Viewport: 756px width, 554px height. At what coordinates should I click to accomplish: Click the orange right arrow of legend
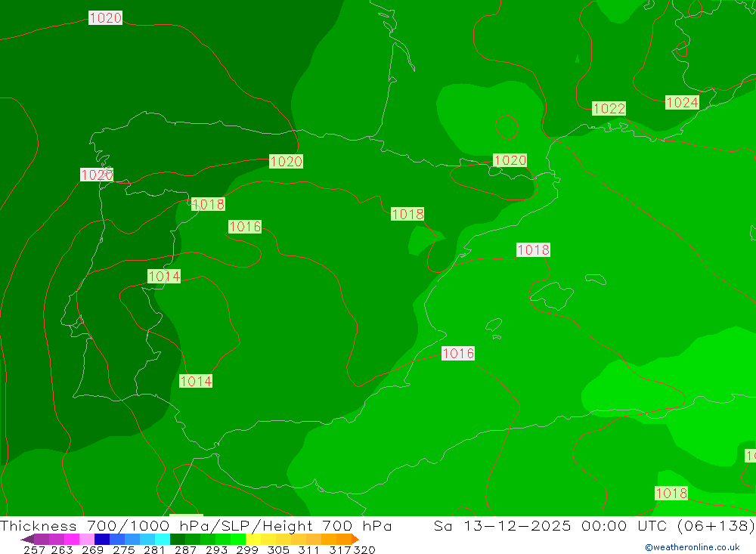coord(355,539)
